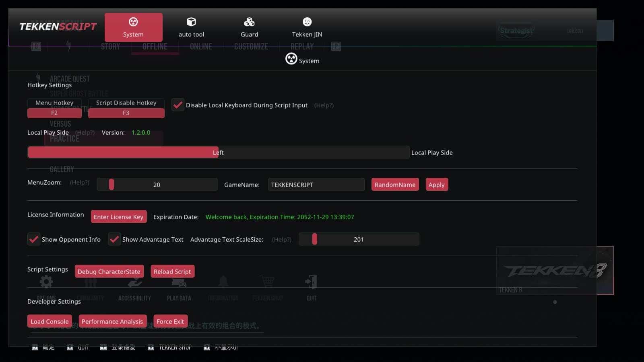Click the MenuZoom slider
This screenshot has height=362, width=644.
pyautogui.click(x=157, y=185)
